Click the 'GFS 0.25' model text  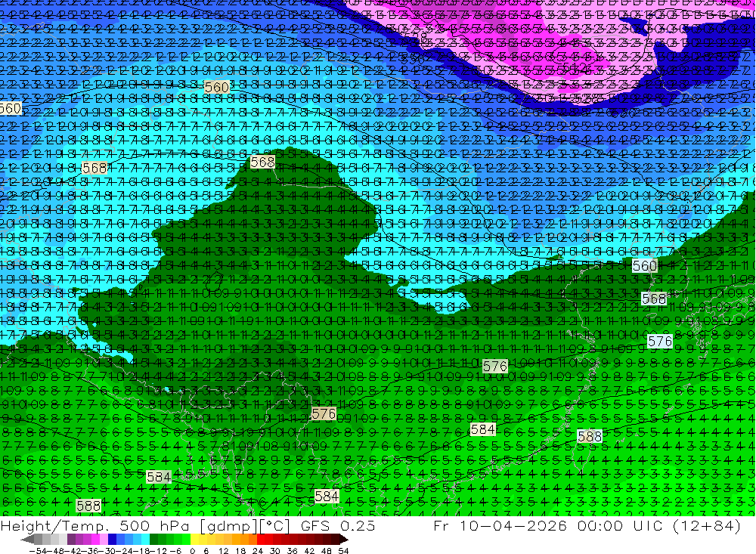click(x=337, y=525)
